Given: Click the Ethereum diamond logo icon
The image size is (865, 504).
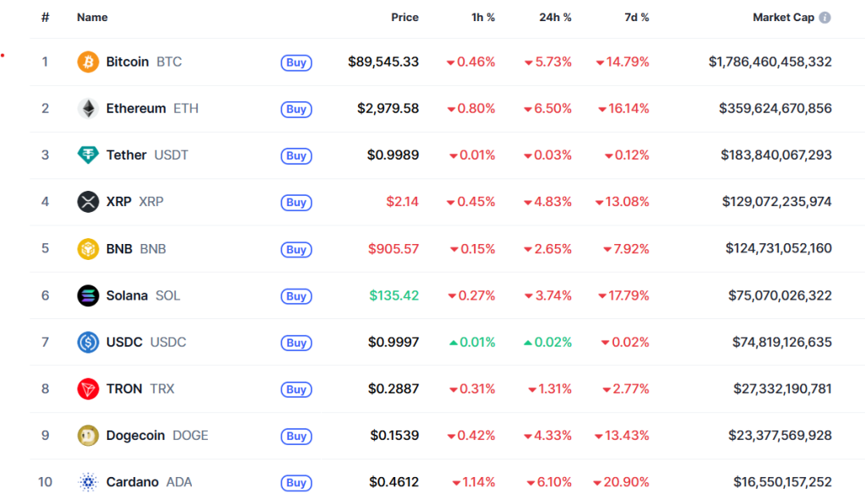Looking at the screenshot, I should [x=88, y=109].
